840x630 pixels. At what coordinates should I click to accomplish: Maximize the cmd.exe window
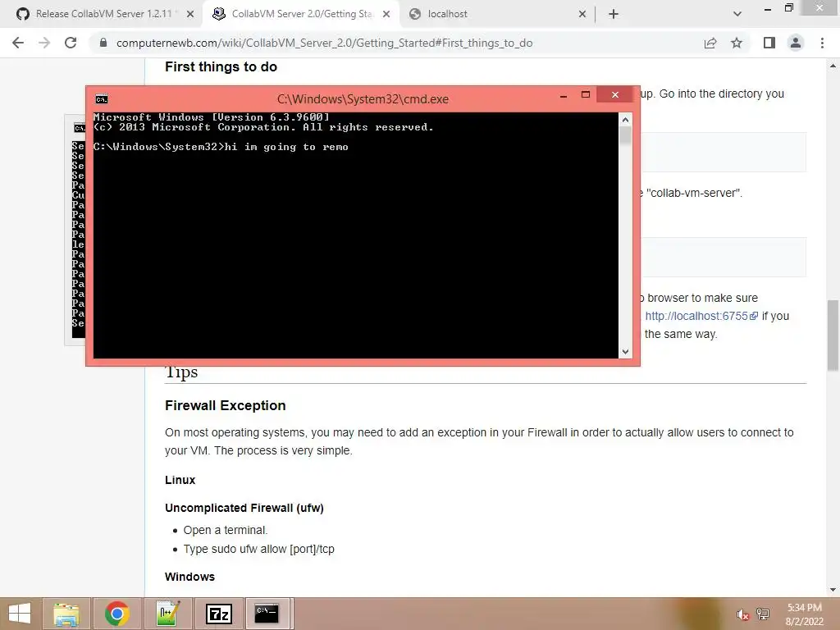pyautogui.click(x=586, y=95)
